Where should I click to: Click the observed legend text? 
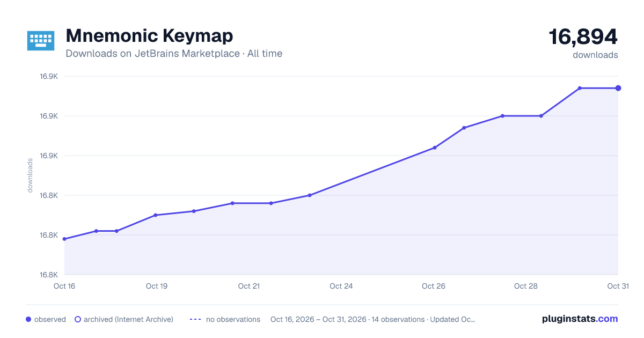(50, 319)
